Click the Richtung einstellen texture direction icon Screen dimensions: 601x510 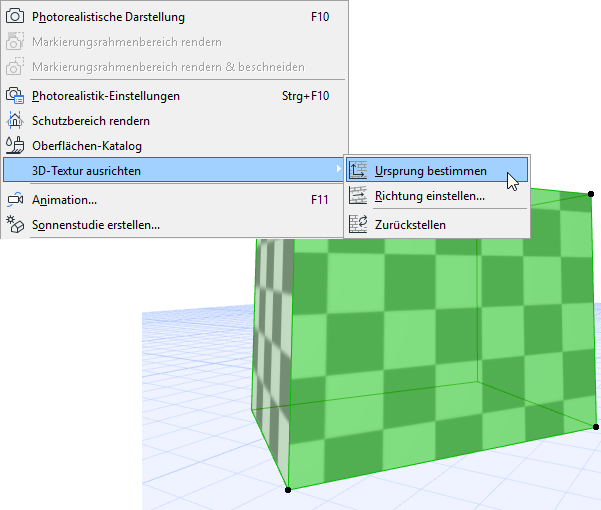click(x=358, y=195)
